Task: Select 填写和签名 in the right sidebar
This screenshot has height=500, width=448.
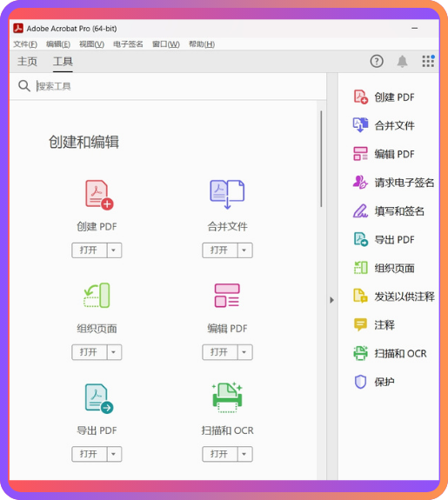Action: click(388, 211)
